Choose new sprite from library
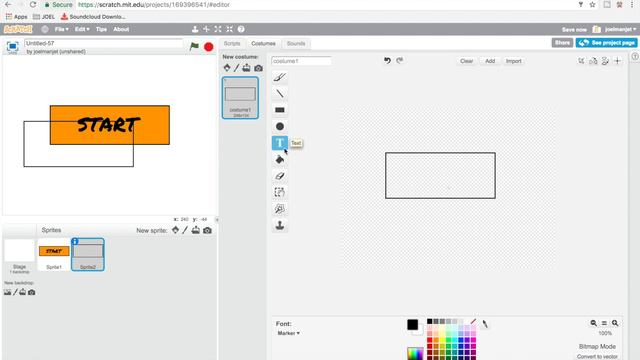640x360 pixels. pos(175,230)
